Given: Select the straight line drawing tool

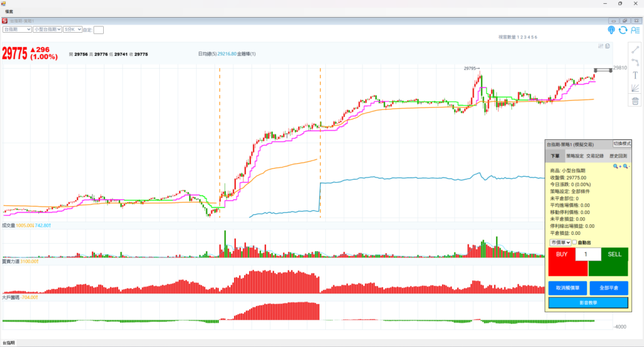Looking at the screenshot, I should pos(635,50).
